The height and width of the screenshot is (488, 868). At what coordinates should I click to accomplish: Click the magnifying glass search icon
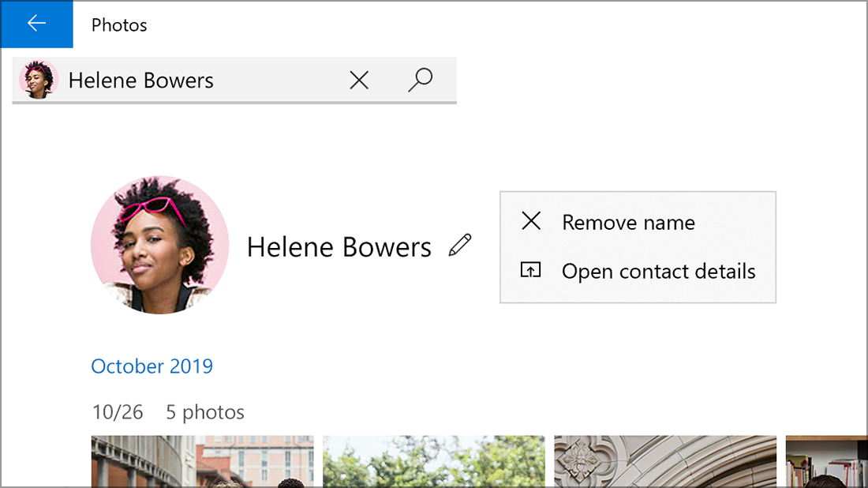(420, 79)
